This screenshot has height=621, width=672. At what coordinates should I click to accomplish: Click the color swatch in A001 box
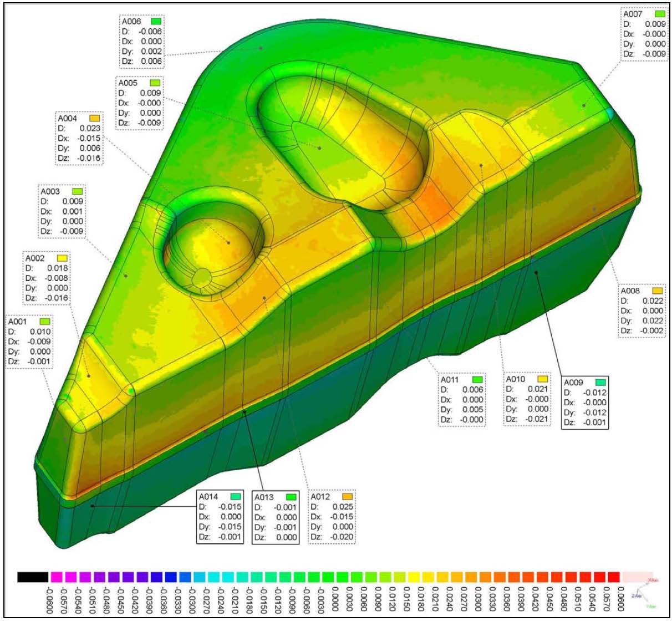click(45, 322)
